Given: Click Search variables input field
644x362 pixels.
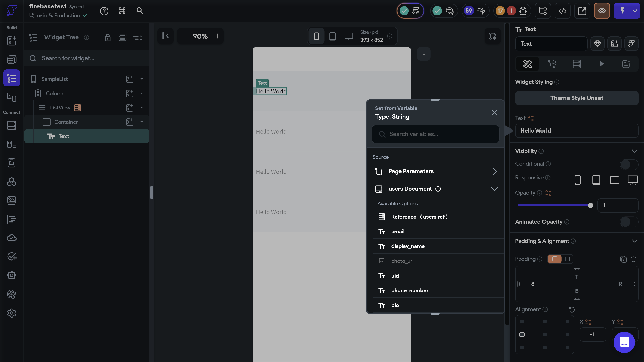Looking at the screenshot, I should tap(436, 134).
